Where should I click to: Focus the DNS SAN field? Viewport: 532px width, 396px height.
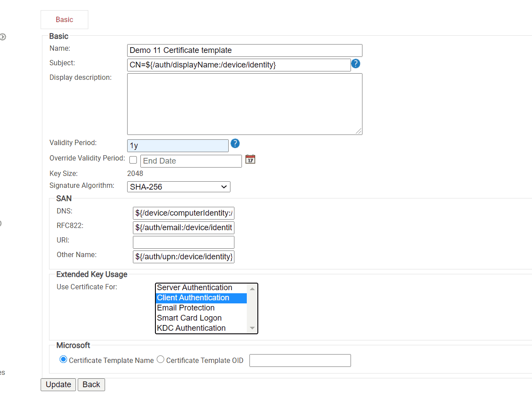coord(184,213)
